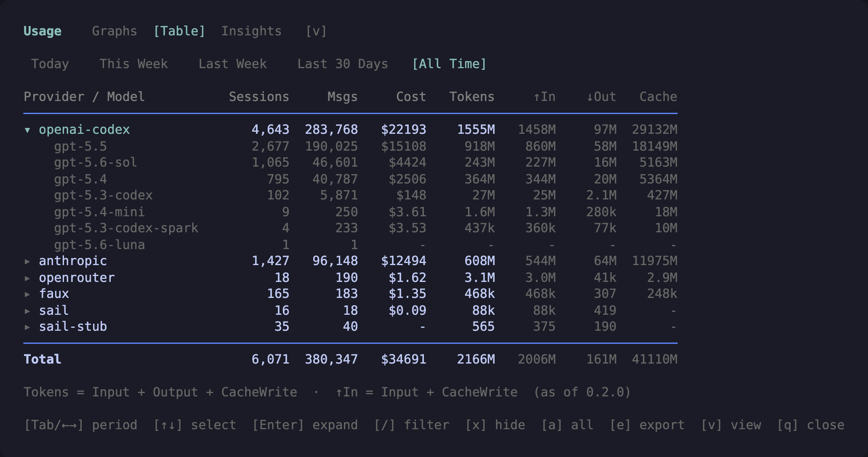Image resolution: width=868 pixels, height=457 pixels.
Task: Select the sail provider name
Action: 54,311
